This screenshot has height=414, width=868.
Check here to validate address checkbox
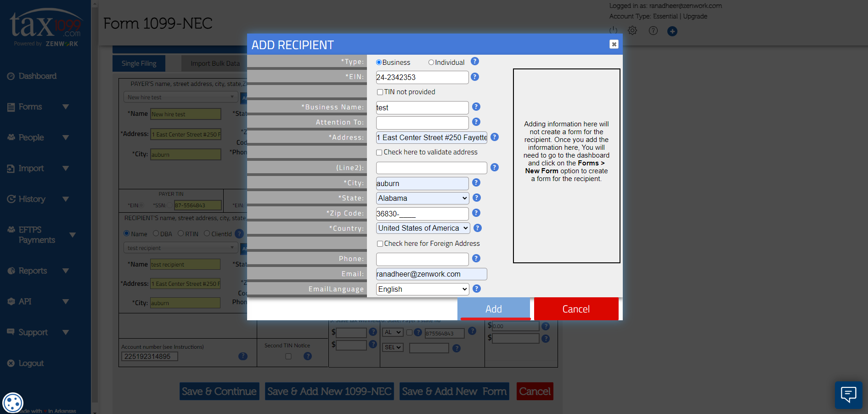point(379,153)
